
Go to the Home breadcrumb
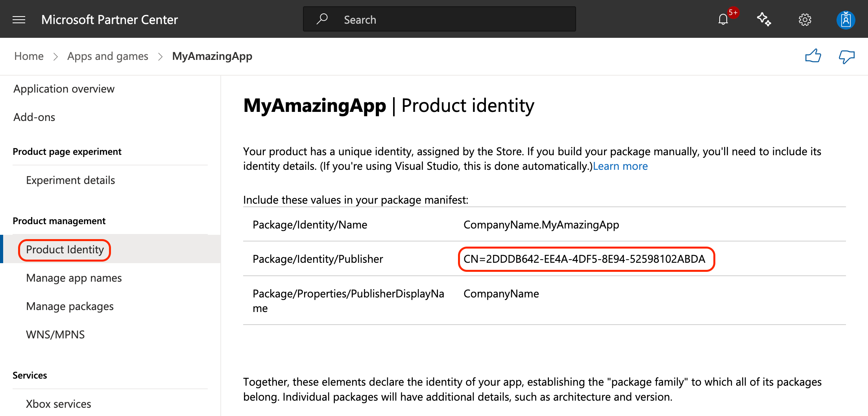29,56
